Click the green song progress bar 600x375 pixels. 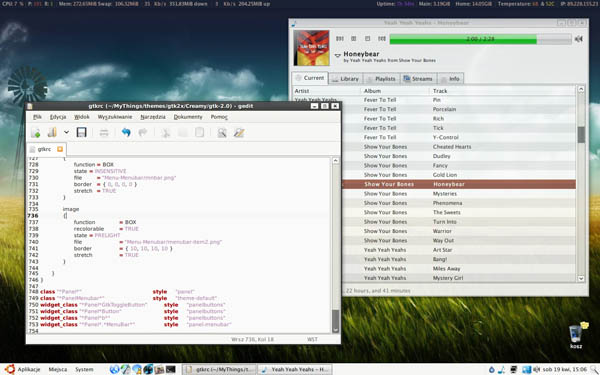(x=480, y=39)
